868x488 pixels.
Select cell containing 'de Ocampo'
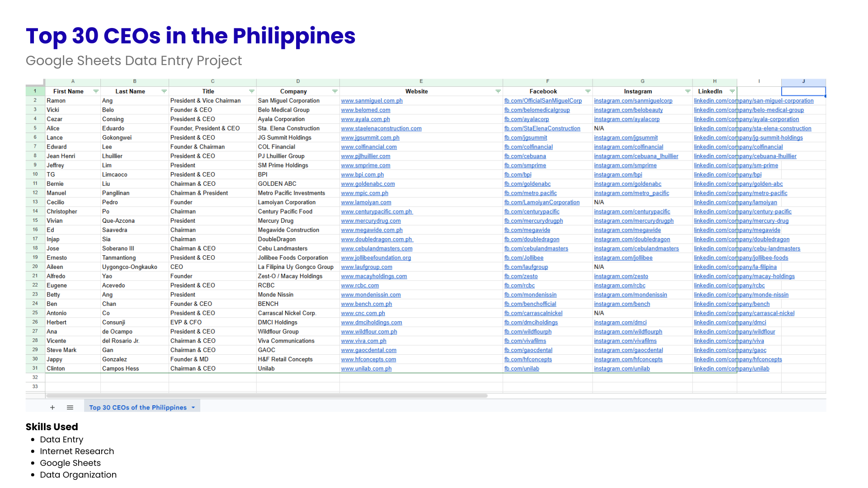[x=135, y=332]
